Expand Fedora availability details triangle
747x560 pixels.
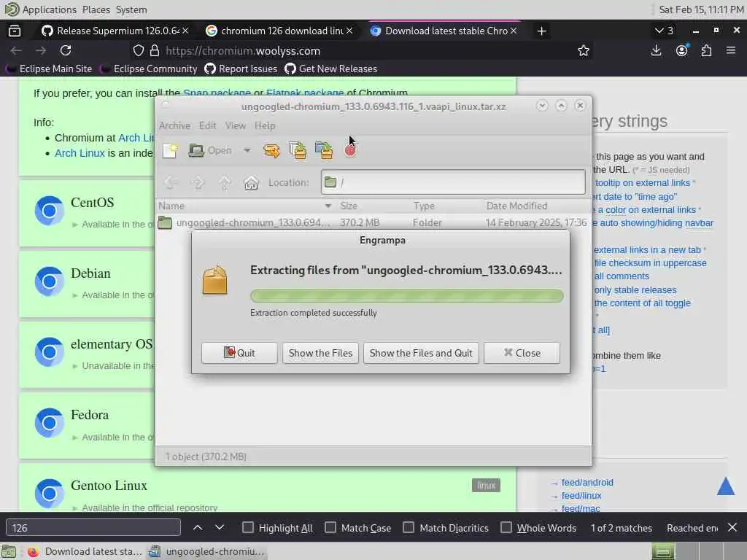click(75, 437)
